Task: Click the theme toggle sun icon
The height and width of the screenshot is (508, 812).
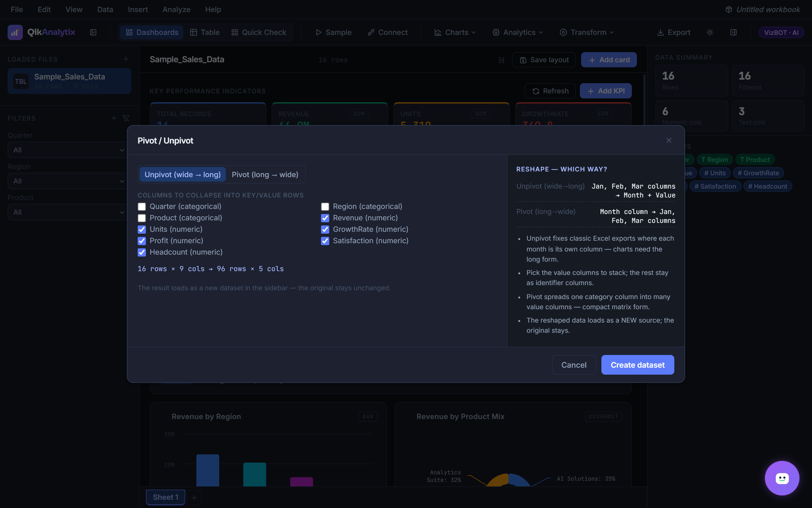Action: click(710, 32)
